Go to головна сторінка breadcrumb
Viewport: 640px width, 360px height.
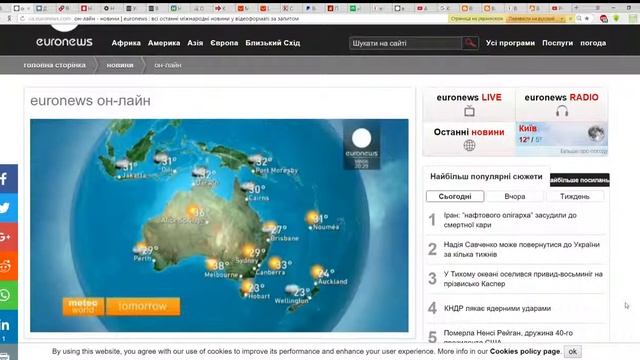coord(55,65)
